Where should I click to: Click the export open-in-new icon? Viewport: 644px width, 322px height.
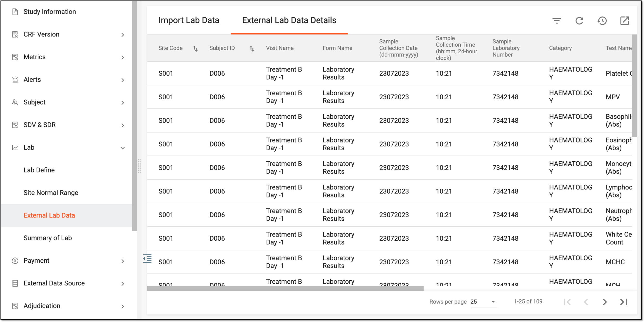624,21
